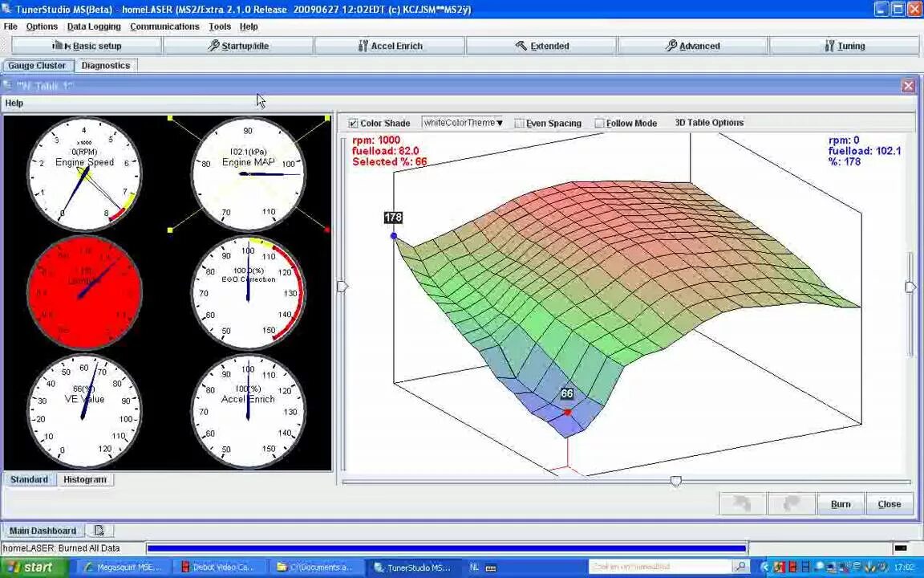
Task: Click the taskbar desktop search field
Action: (x=660, y=567)
